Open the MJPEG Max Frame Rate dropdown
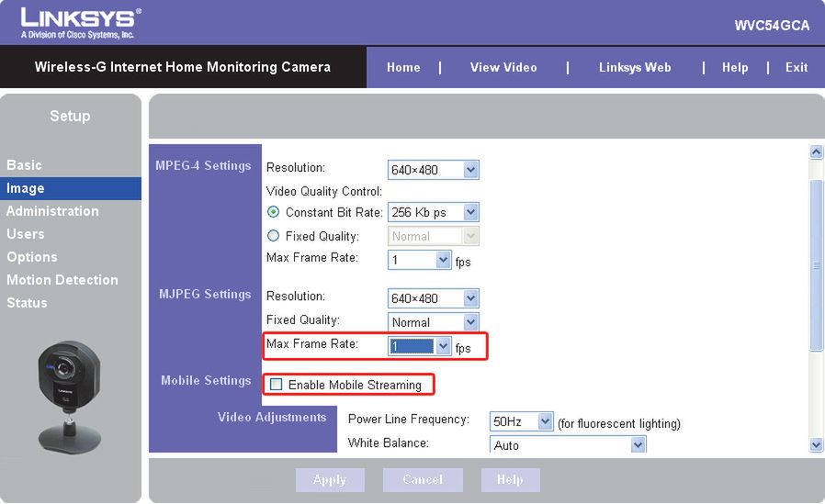Screen dimensions: 825x504 tap(419, 346)
